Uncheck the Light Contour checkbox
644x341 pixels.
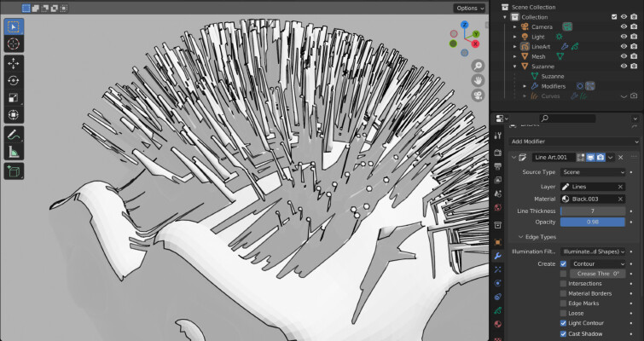563,323
